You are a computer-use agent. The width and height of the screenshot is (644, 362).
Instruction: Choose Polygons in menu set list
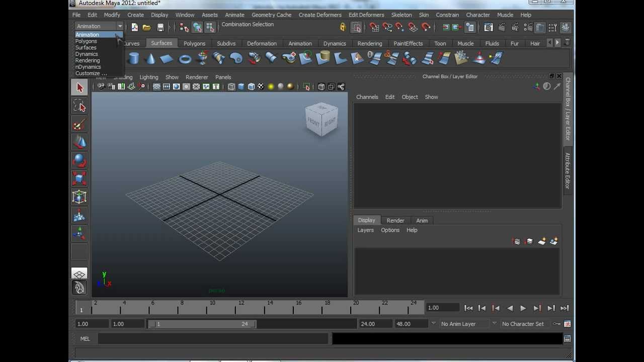coord(86,41)
